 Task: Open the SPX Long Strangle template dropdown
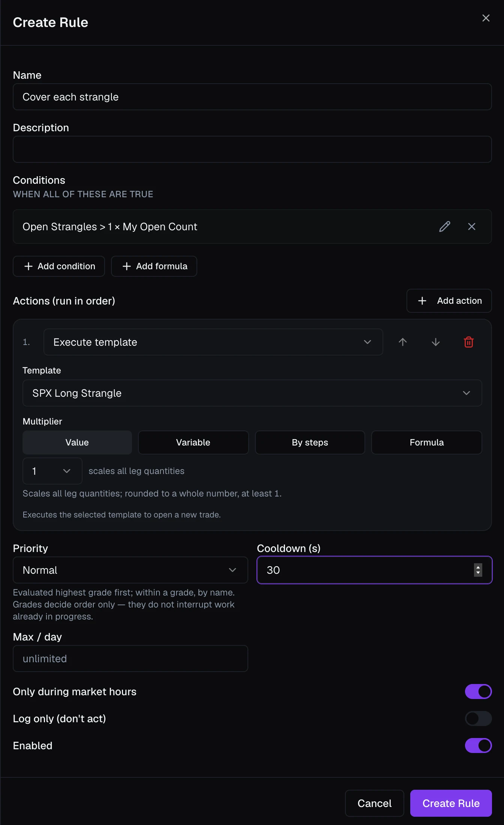(252, 393)
